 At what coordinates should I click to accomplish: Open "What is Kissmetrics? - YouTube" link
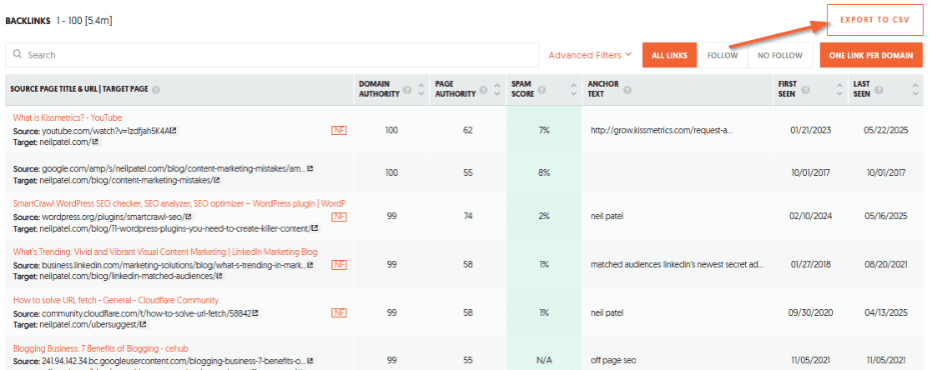coord(67,118)
